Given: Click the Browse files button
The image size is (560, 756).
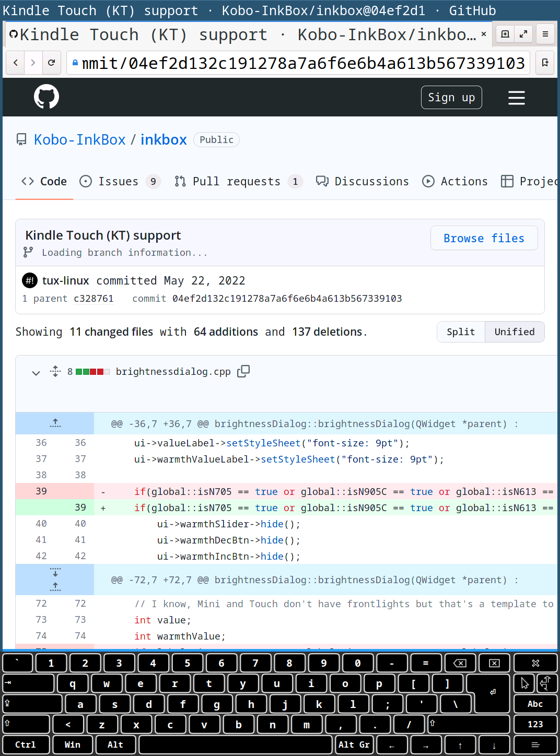Looking at the screenshot, I should [x=484, y=238].
